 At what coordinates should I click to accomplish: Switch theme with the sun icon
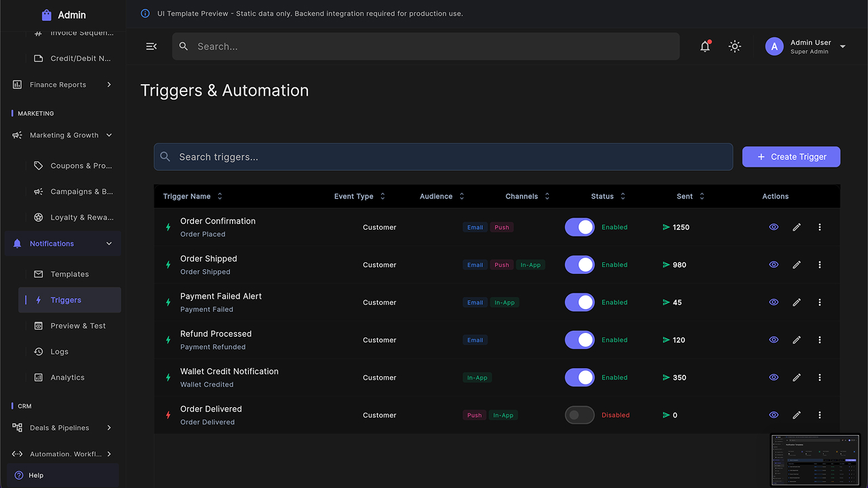(x=734, y=46)
